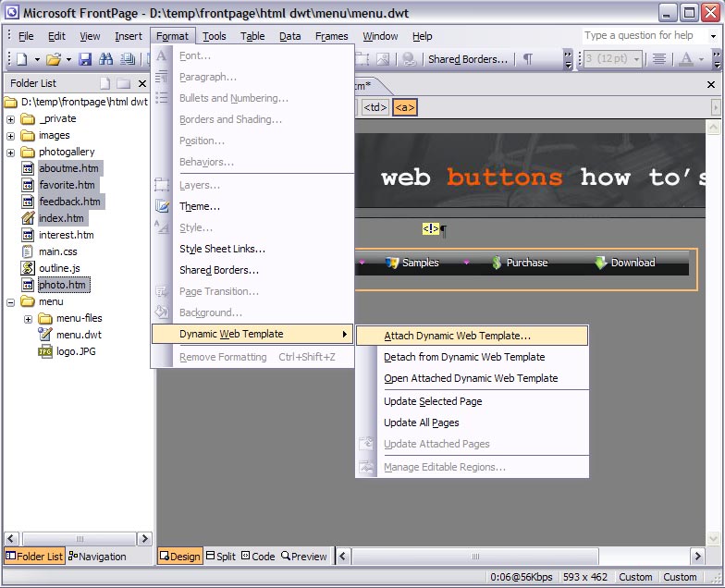Viewport: 725px width, 588px height.
Task: Open the font size 3 (12 pt) dropdown
Action: tap(636, 59)
